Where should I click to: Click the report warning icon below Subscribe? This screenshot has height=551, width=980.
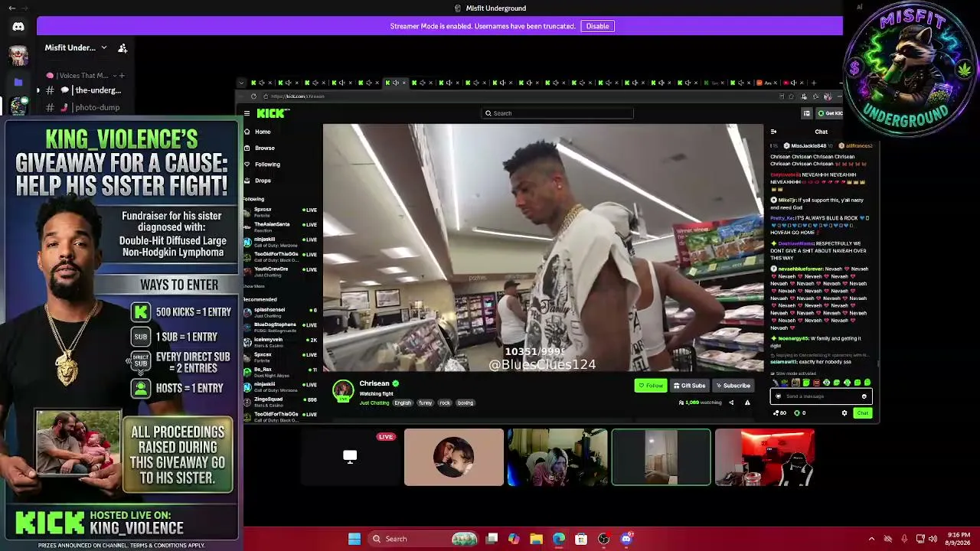click(x=747, y=403)
